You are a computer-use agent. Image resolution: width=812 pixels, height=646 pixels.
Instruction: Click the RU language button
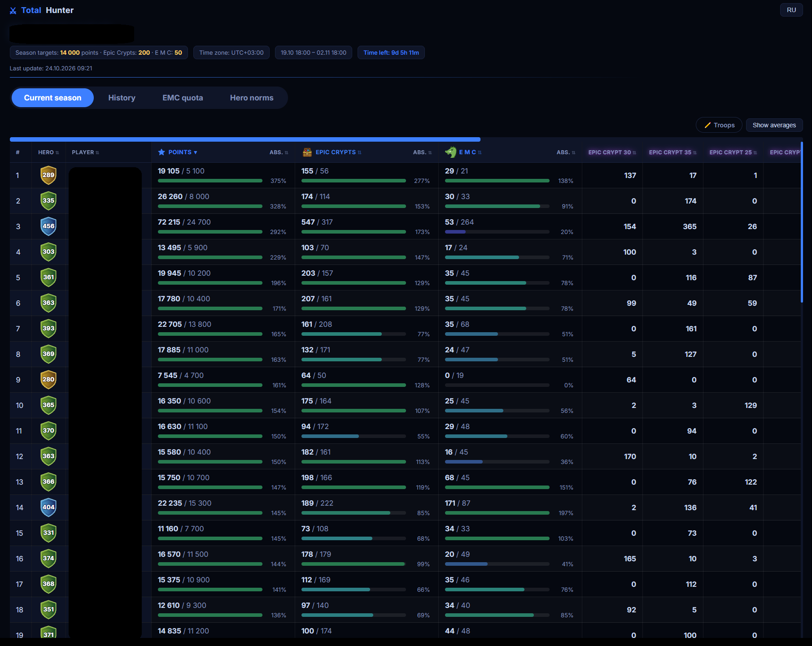click(791, 10)
